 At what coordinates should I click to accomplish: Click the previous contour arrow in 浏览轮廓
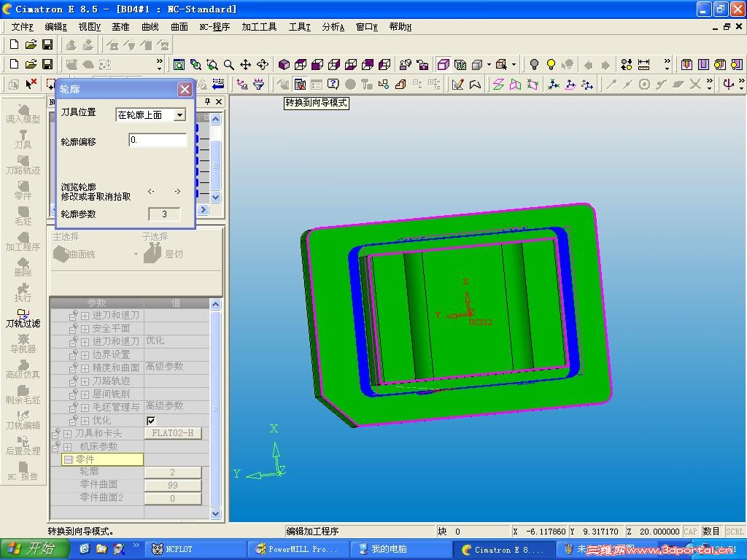pyautogui.click(x=151, y=192)
